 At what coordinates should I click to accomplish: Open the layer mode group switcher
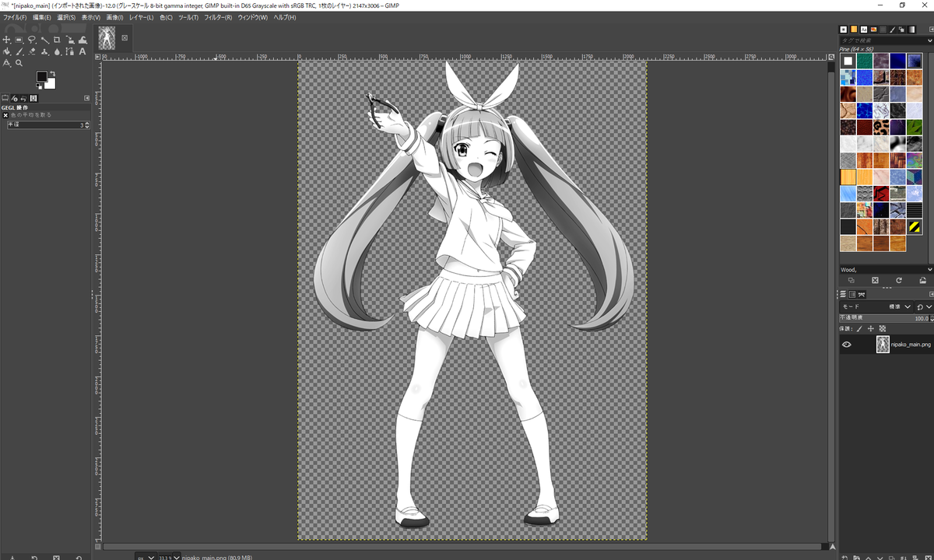tap(924, 306)
